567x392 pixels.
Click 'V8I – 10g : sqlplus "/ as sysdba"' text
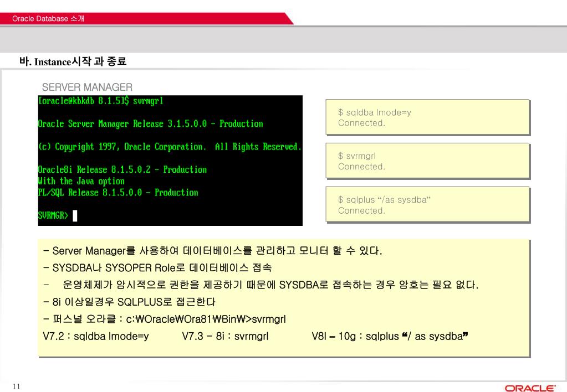tap(390, 337)
